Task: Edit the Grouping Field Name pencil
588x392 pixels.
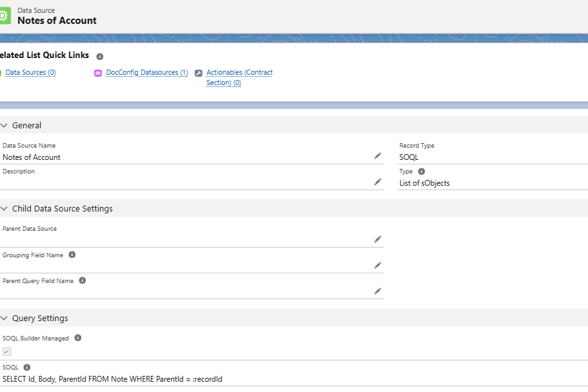Action: point(378,266)
